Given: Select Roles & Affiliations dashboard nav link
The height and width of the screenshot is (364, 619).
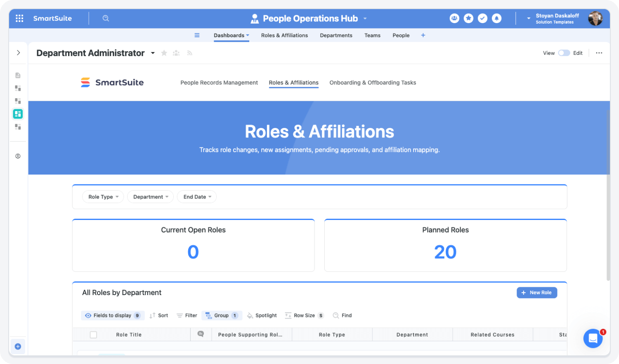Looking at the screenshot, I should [x=293, y=83].
